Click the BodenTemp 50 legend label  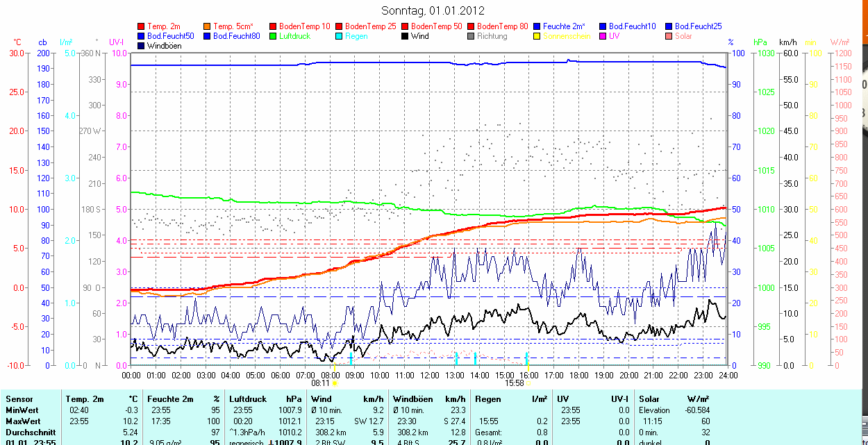click(x=437, y=26)
